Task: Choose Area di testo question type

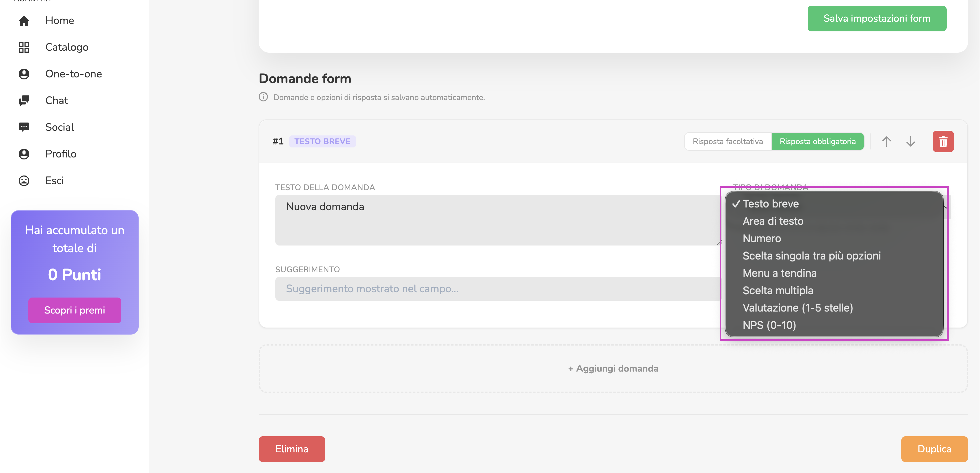Action: [834, 221]
